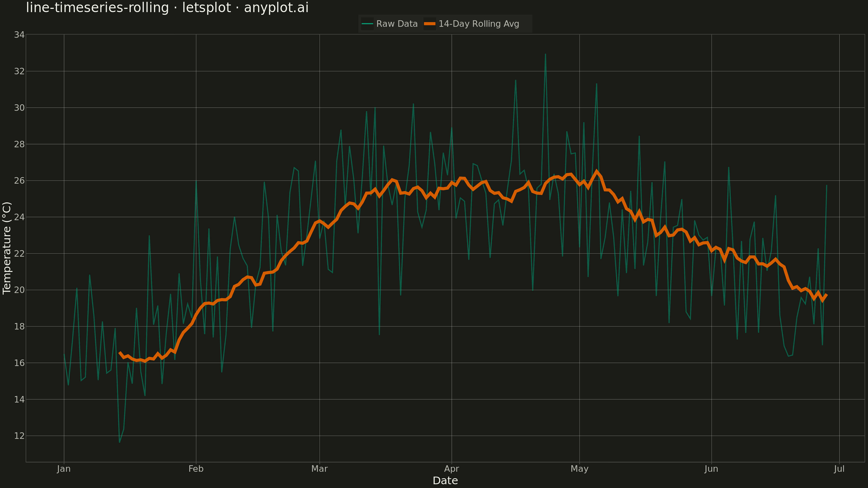Click the lowest raw data dip in mid January
868x488 pixels.
(119, 442)
